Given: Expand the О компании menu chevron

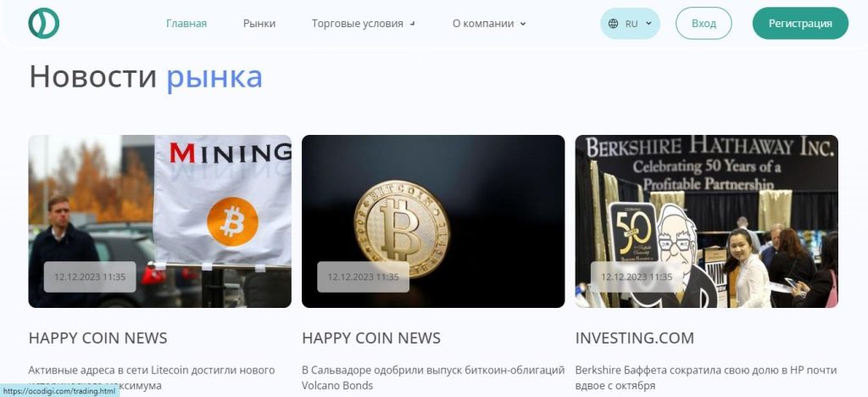Looking at the screenshot, I should point(523,24).
